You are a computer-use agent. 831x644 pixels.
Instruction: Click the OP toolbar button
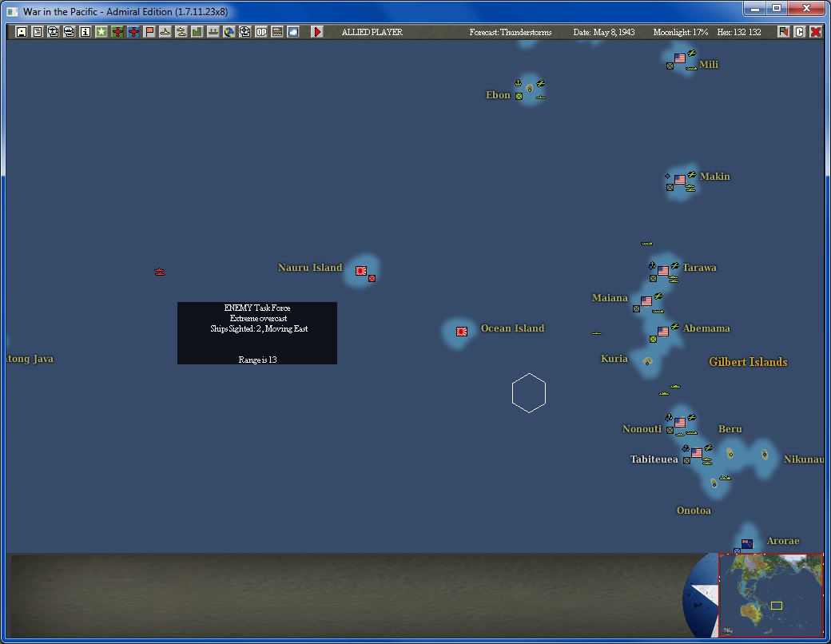(x=260, y=32)
